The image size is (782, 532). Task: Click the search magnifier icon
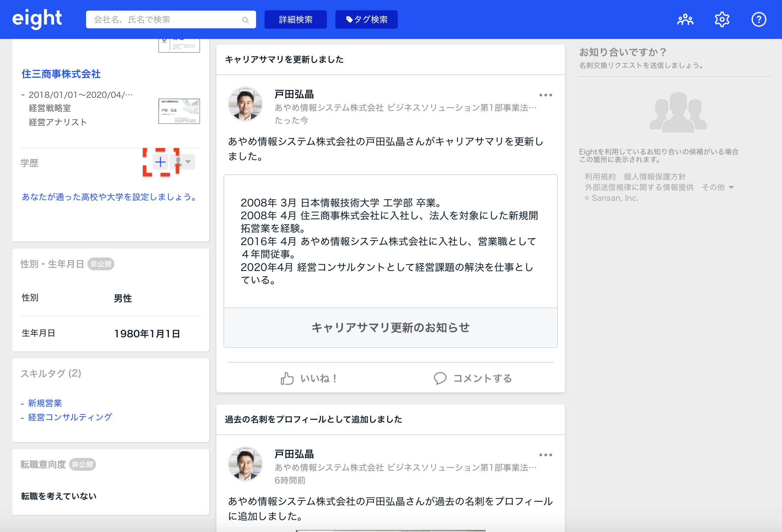pyautogui.click(x=245, y=20)
